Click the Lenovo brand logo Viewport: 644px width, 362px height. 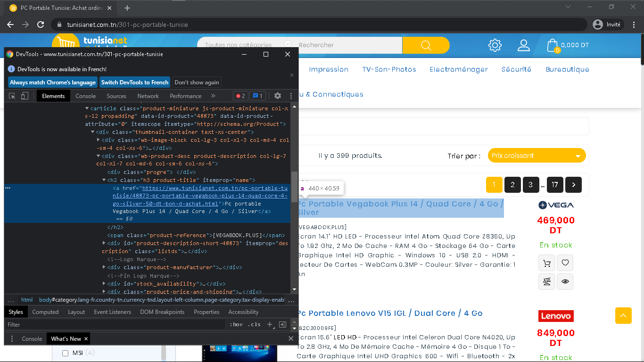[x=556, y=316]
